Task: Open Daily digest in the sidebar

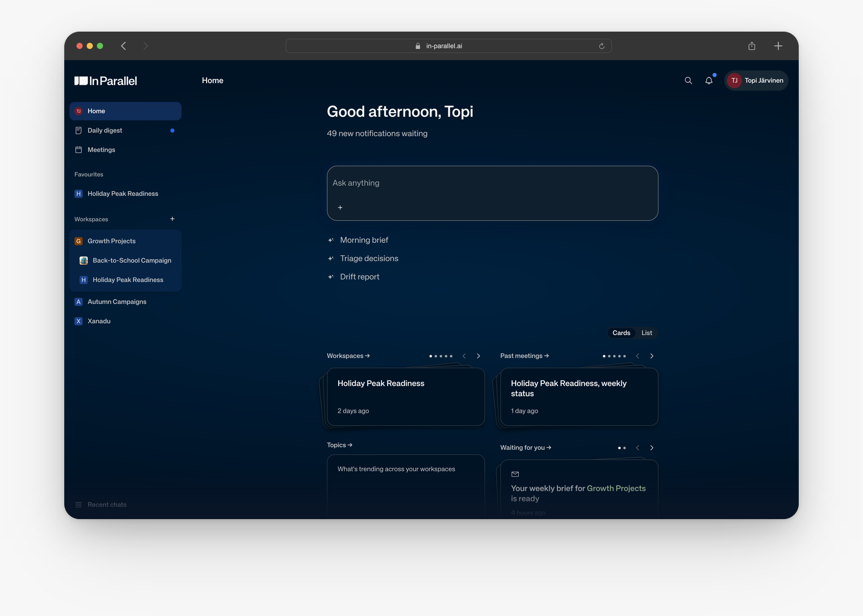Action: (x=125, y=131)
